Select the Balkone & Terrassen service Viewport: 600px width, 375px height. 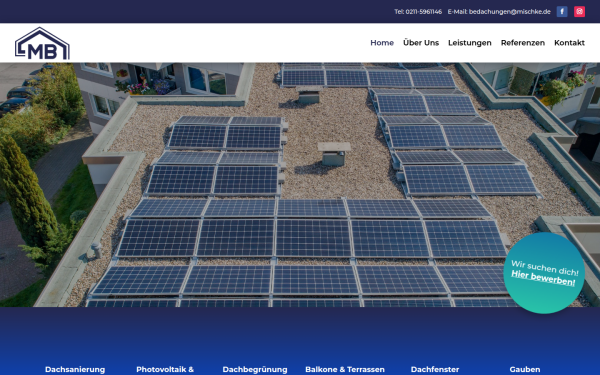tap(345, 369)
